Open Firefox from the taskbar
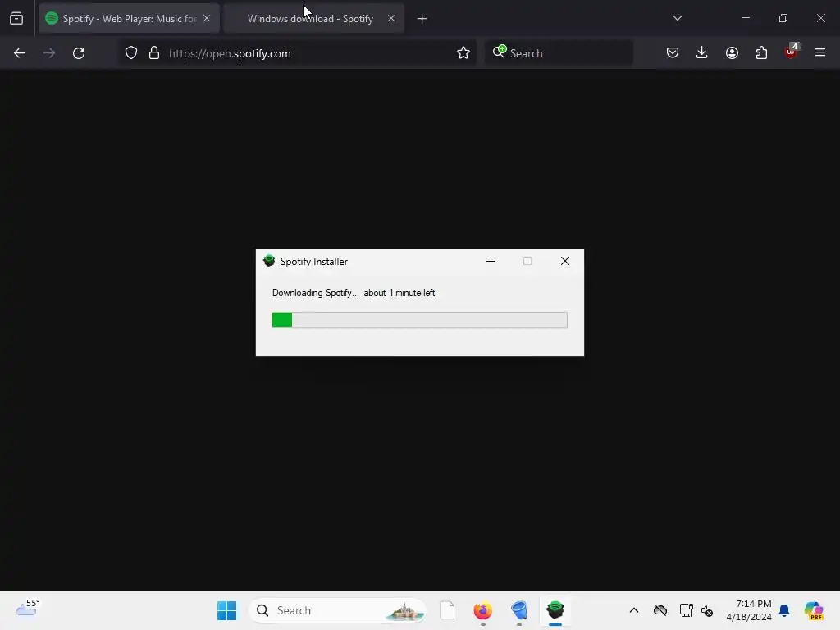The width and height of the screenshot is (840, 630). pyautogui.click(x=482, y=610)
